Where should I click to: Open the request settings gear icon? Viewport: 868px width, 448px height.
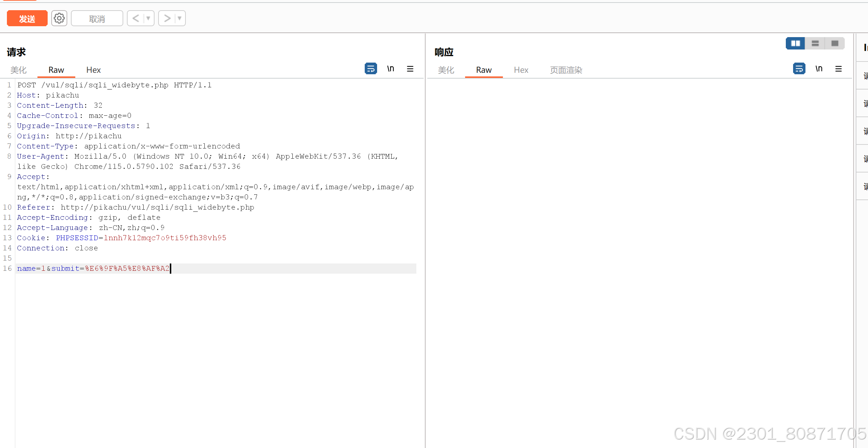59,18
